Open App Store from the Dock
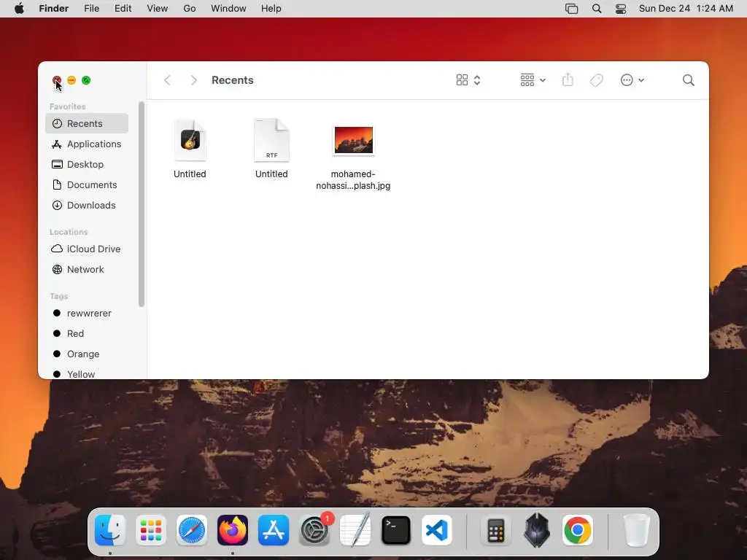The width and height of the screenshot is (747, 560). click(x=274, y=530)
